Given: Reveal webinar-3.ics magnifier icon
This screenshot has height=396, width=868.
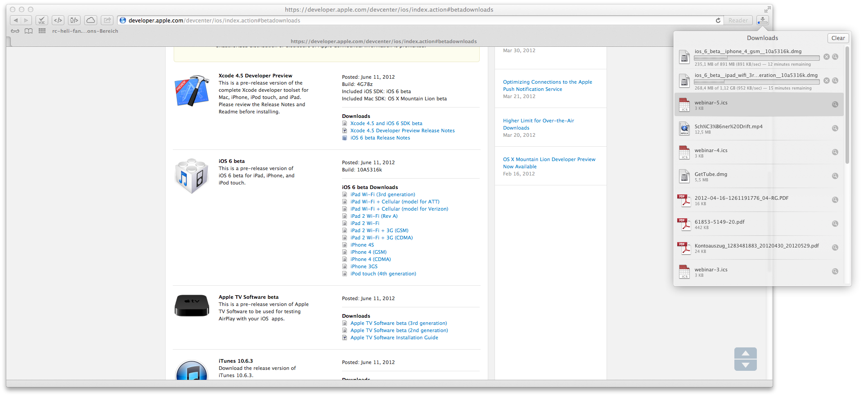Looking at the screenshot, I should [x=835, y=271].
